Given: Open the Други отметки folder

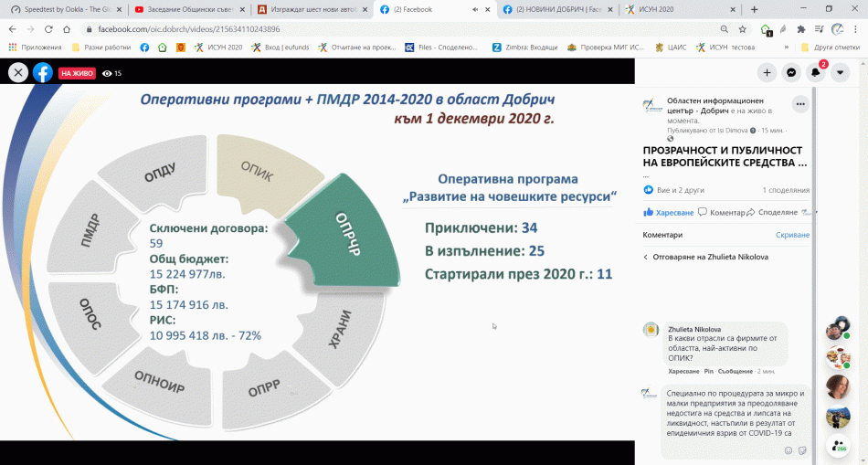Looking at the screenshot, I should click(831, 48).
